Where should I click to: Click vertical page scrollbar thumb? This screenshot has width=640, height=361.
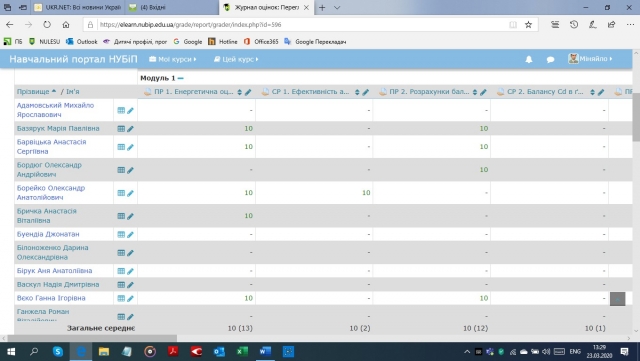click(636, 116)
